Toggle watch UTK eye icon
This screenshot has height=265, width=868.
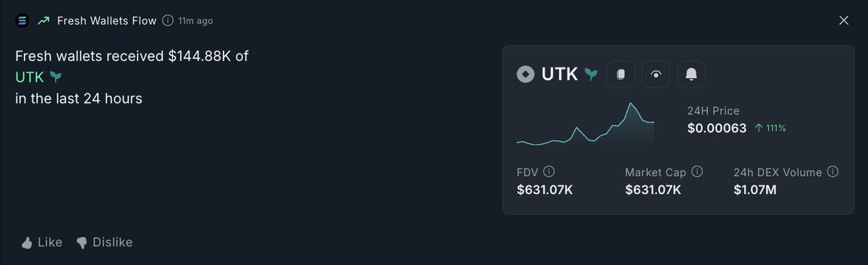click(656, 74)
